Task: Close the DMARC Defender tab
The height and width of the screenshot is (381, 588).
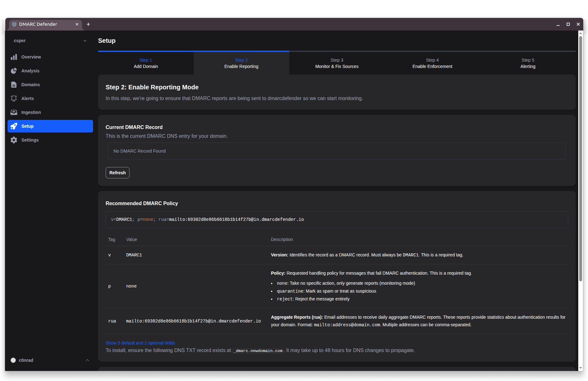Action: [77, 24]
